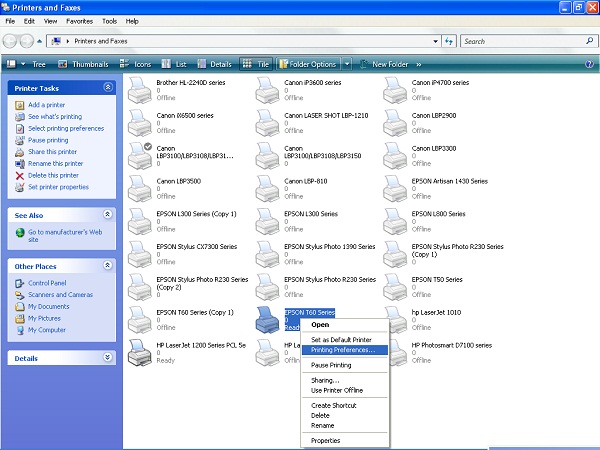Select the EPSON T50 Series printer icon
The image size is (600, 450).
pyautogui.click(x=395, y=287)
